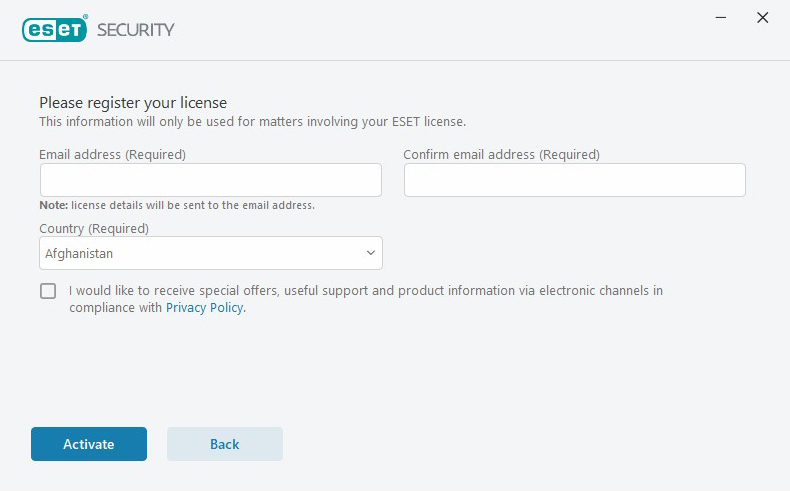
Task: Open the Privacy Policy link
Action: (205, 307)
